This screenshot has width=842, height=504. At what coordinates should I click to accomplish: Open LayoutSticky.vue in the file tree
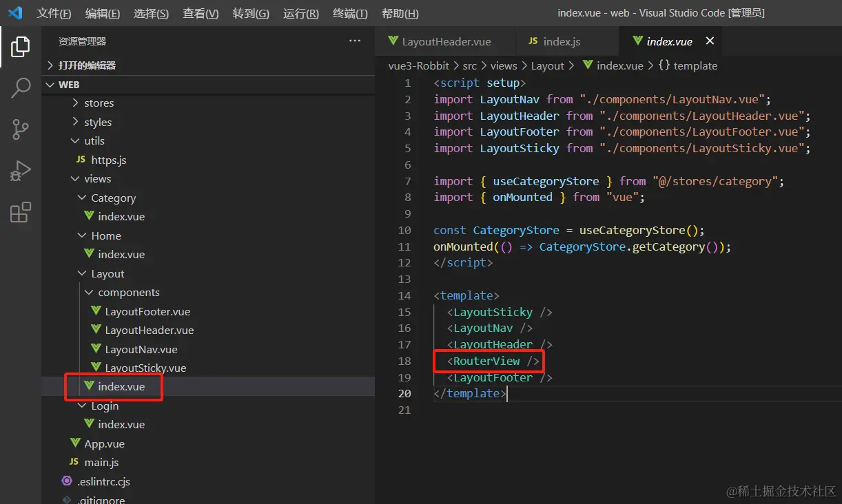pos(145,368)
